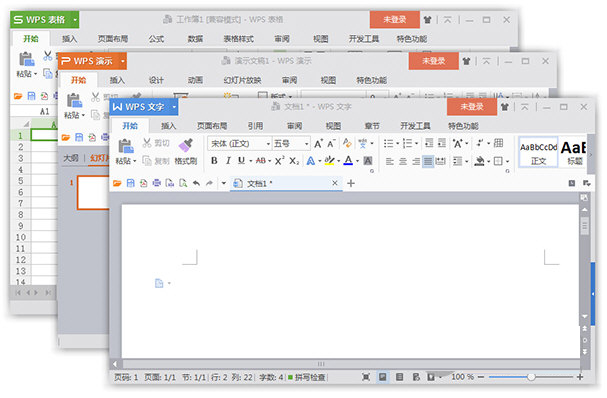Open font size dropdown 五号
This screenshot has height=398, width=607.
click(x=306, y=144)
